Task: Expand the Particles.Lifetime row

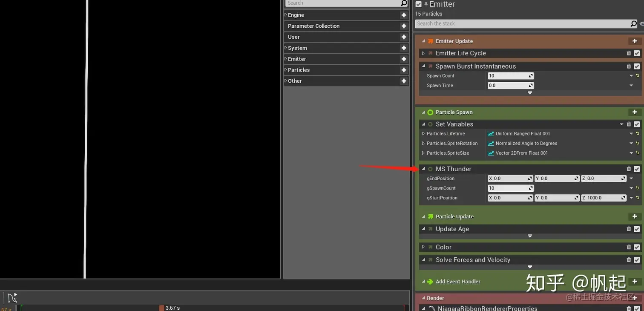Action: (x=423, y=134)
